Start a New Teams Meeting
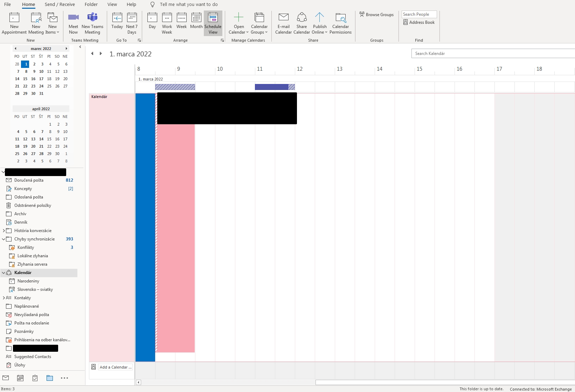The height and width of the screenshot is (392, 575). [92, 23]
